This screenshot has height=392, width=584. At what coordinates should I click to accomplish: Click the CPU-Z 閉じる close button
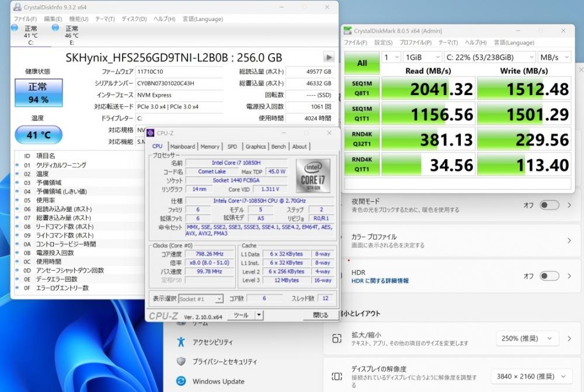[x=320, y=315]
